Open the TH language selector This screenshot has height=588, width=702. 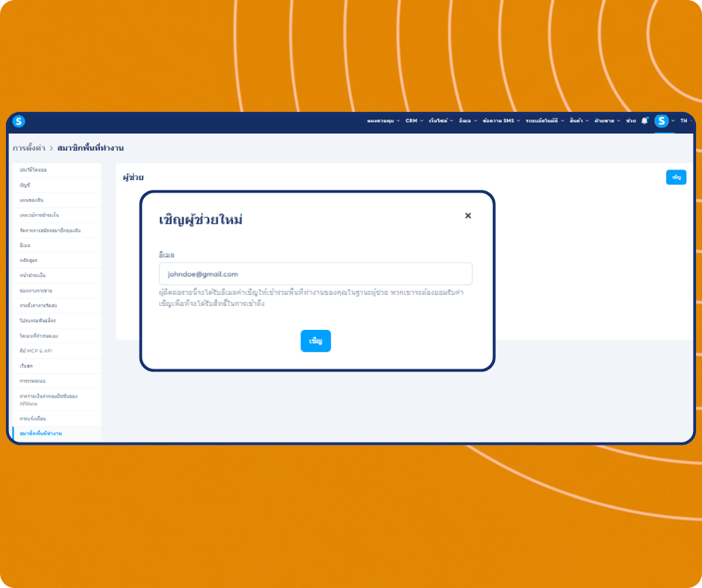(686, 121)
